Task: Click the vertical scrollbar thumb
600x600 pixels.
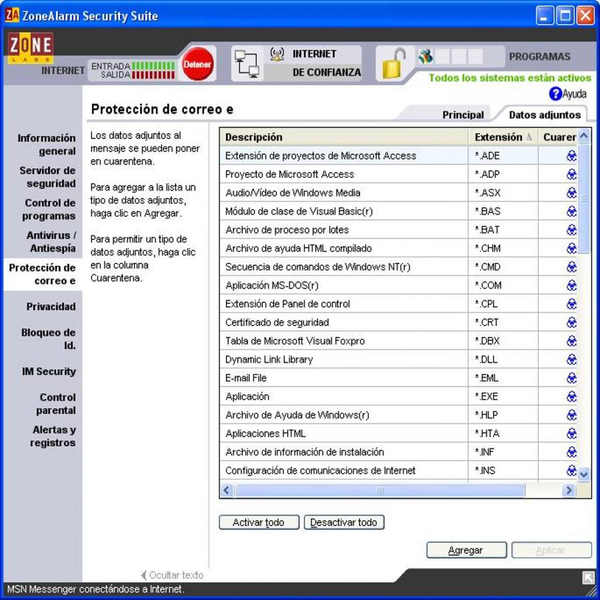Action: (x=584, y=198)
